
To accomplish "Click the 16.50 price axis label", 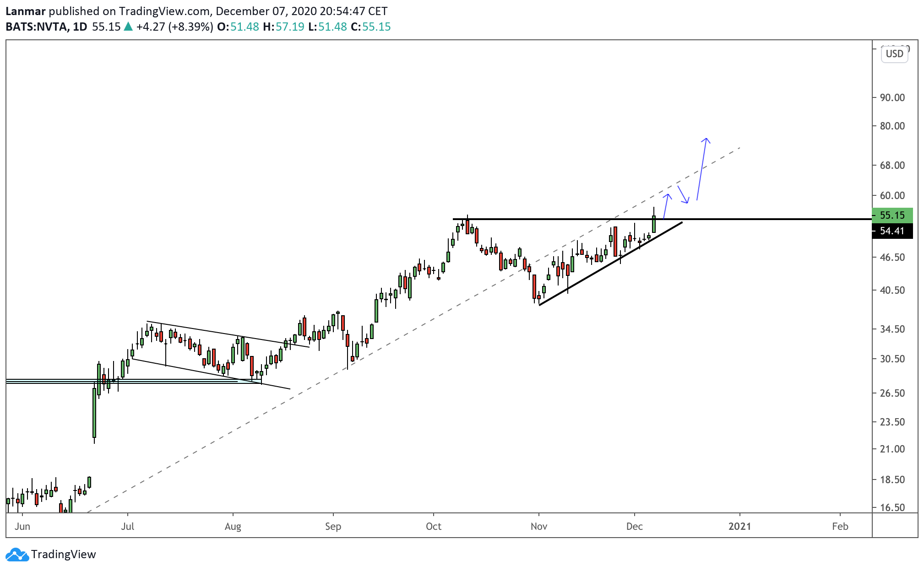I will pos(892,507).
